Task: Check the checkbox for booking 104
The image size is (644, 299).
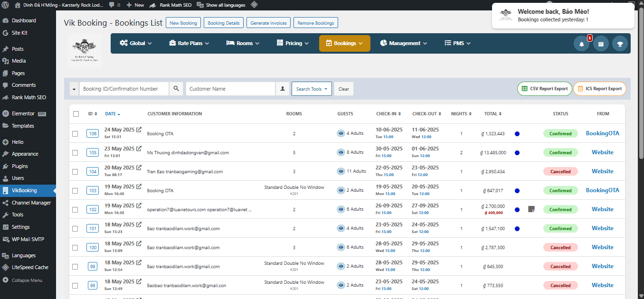Action: pyautogui.click(x=75, y=172)
